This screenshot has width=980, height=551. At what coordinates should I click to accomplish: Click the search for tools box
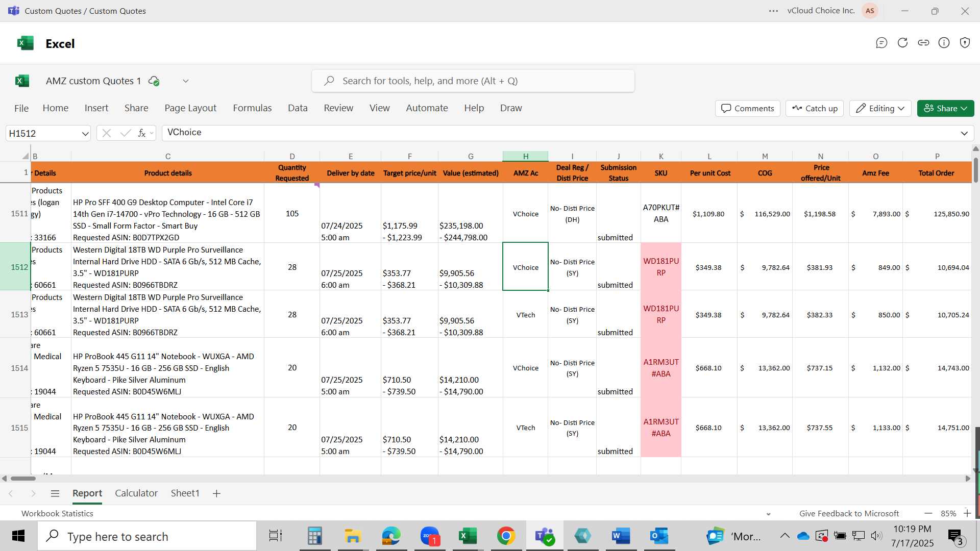pos(473,81)
